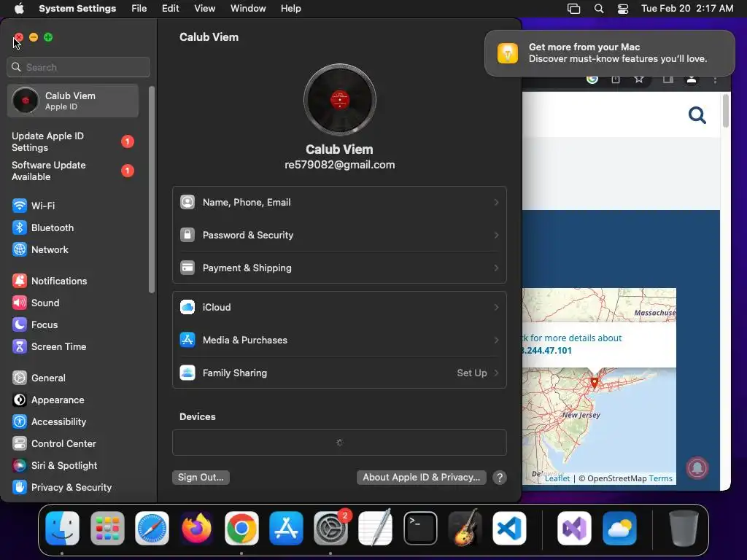Open the Apple menu
Viewport: 747px width, 560px height.
click(19, 8)
